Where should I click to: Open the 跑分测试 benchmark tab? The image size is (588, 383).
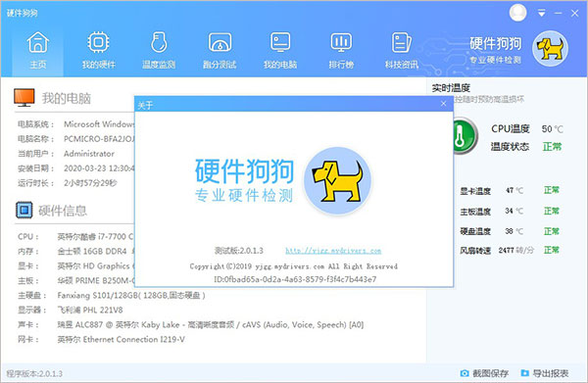click(220, 51)
